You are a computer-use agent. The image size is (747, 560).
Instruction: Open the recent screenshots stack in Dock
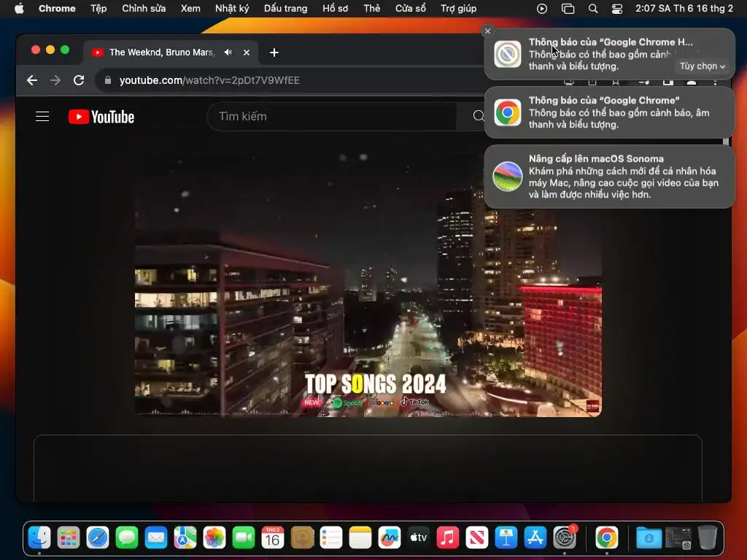coord(678,538)
